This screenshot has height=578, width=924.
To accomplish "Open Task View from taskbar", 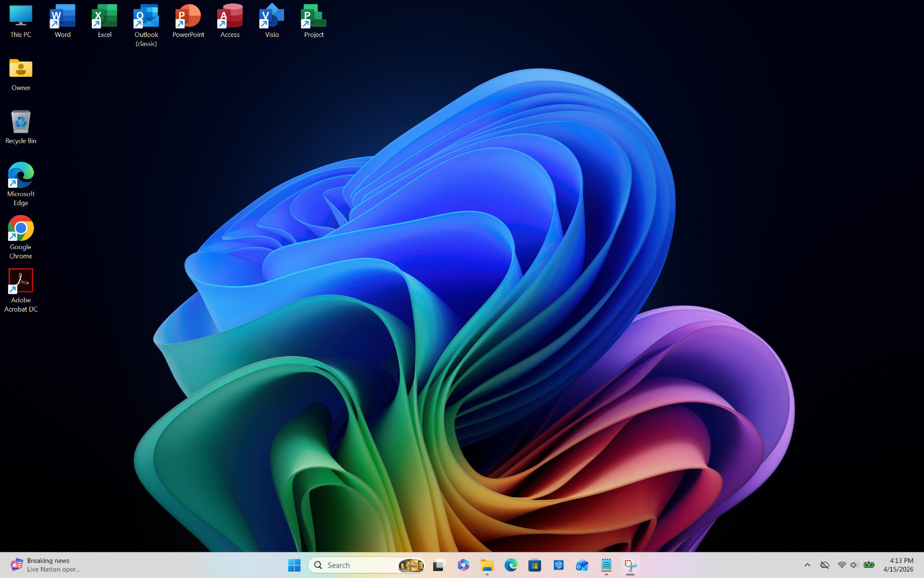I will [x=439, y=565].
